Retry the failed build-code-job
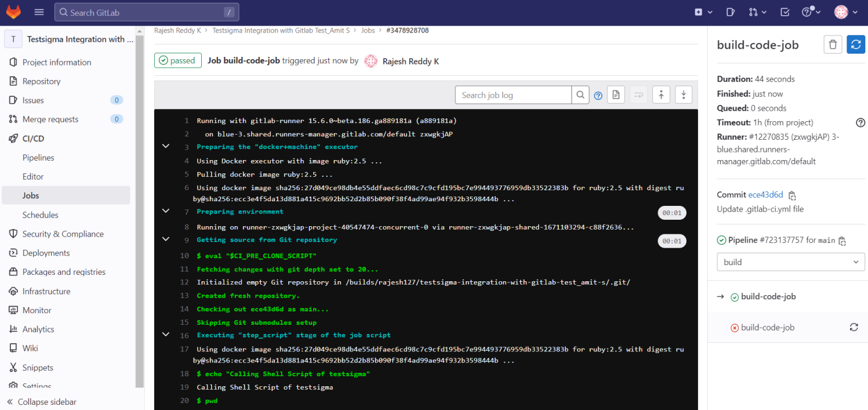The image size is (868, 410). 854,328
